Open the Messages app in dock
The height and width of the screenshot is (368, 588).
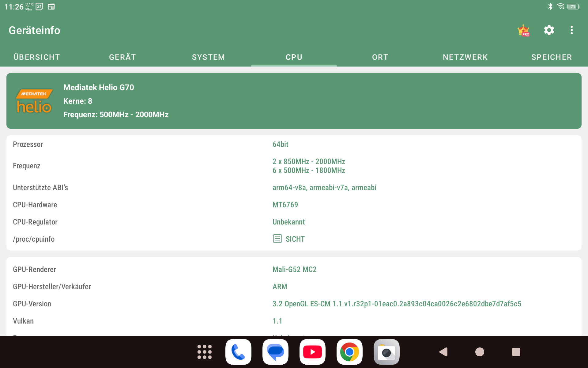[x=275, y=352]
